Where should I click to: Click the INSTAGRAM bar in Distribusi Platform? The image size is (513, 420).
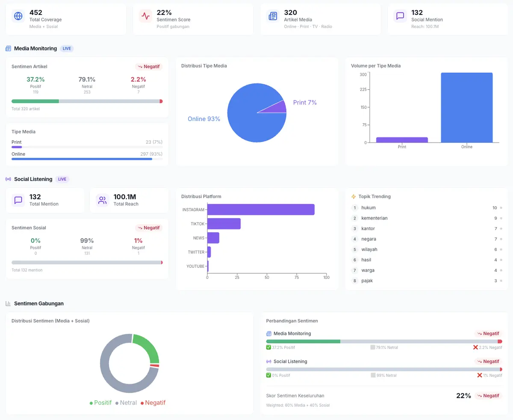click(261, 210)
